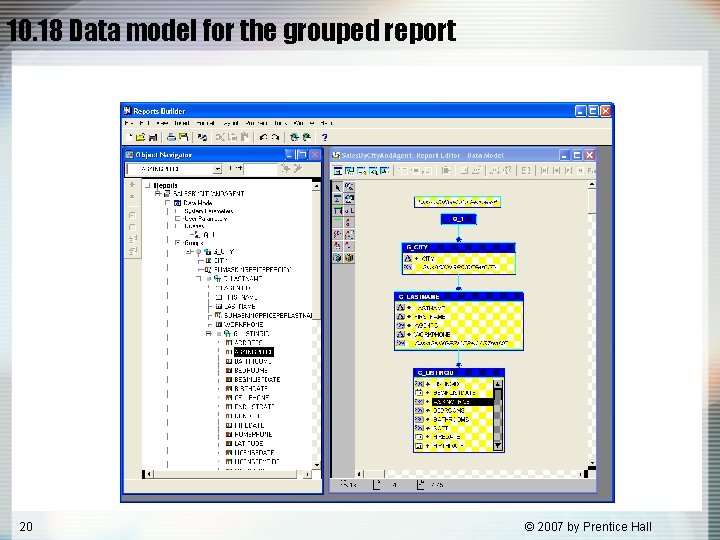Click the scroll up arrow in G_LISTINGID box
This screenshot has width=720, height=540.
click(x=498, y=384)
